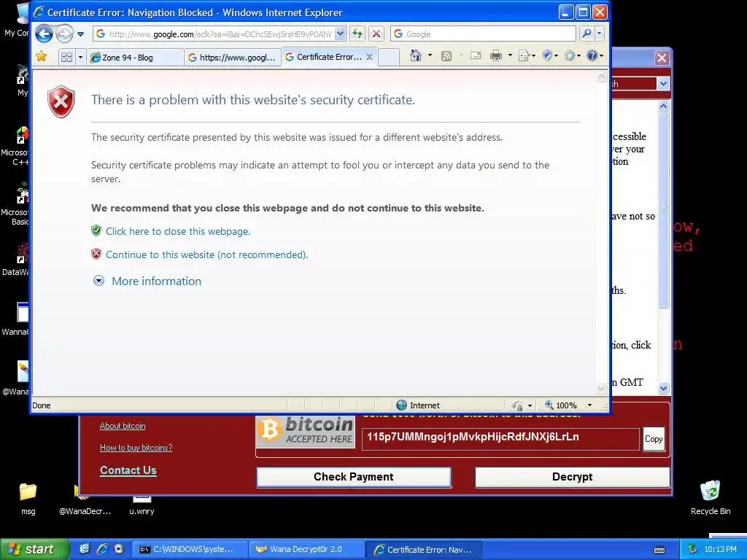The height and width of the screenshot is (560, 747).
Task: Open the zoom level dropdown arrow
Action: click(589, 405)
